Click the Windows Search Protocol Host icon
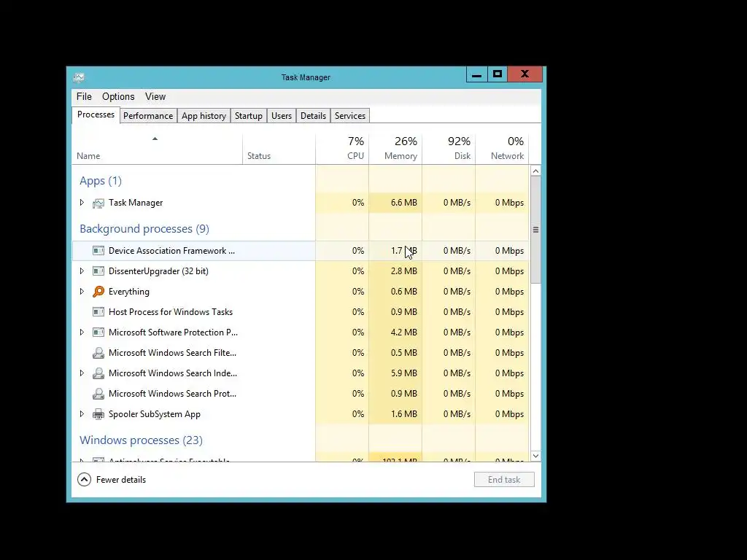The height and width of the screenshot is (560, 747). pyautogui.click(x=98, y=394)
